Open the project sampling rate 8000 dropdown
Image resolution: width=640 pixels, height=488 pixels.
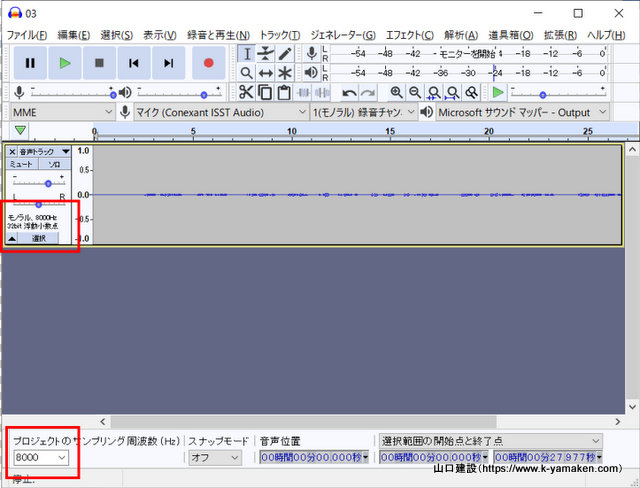coord(41,457)
